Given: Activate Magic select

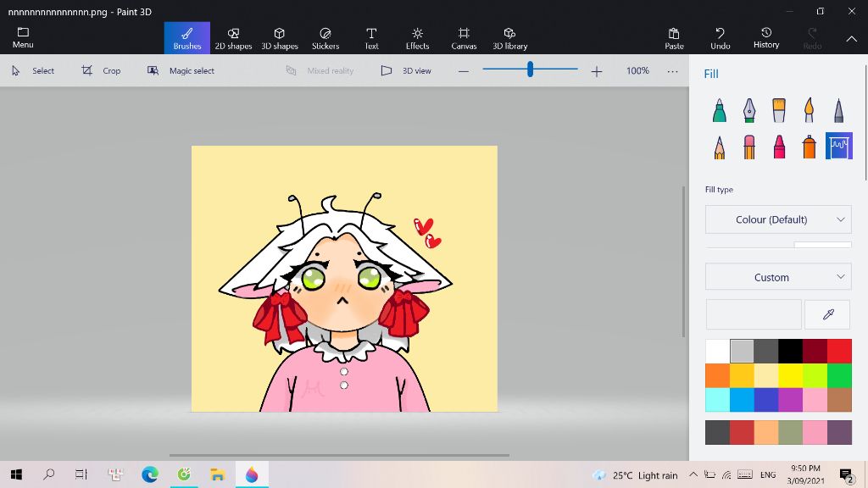Looking at the screenshot, I should [181, 71].
